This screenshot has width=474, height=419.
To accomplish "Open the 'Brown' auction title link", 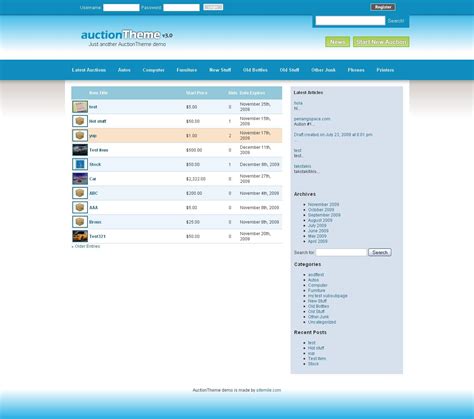I will (95, 222).
